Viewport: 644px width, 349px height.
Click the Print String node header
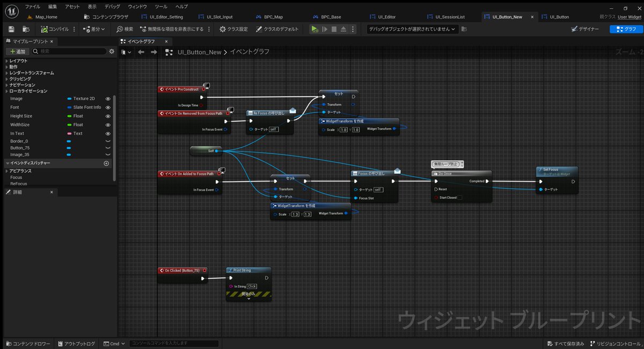tap(248, 270)
